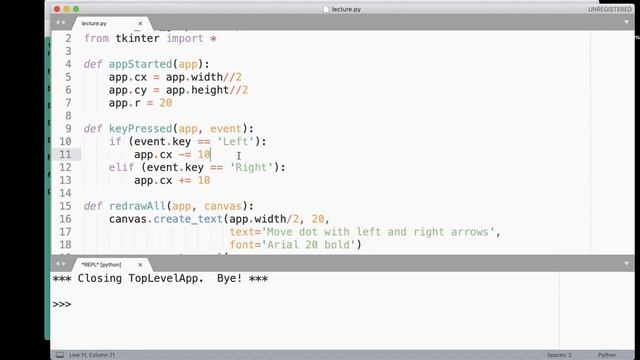Click line number 4 in the gutter
640x360 pixels.
click(x=68, y=64)
